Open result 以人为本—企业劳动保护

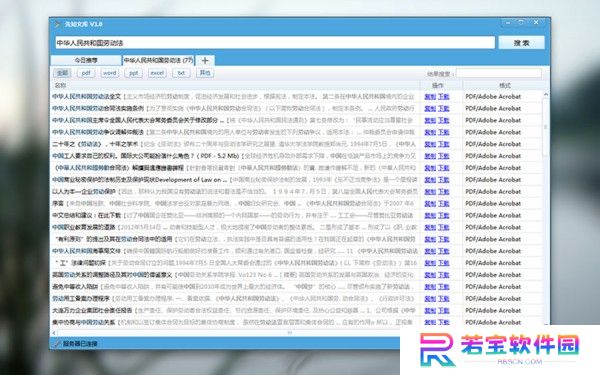[x=84, y=191]
